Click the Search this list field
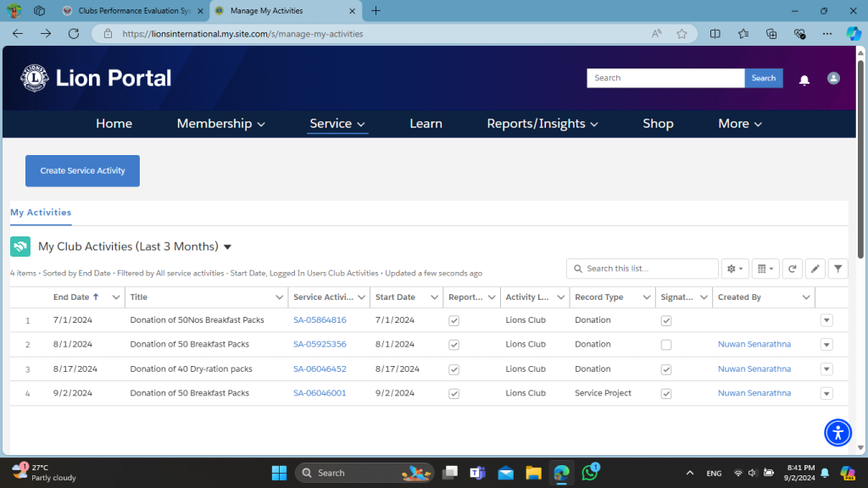The width and height of the screenshot is (868, 488). pyautogui.click(x=643, y=269)
